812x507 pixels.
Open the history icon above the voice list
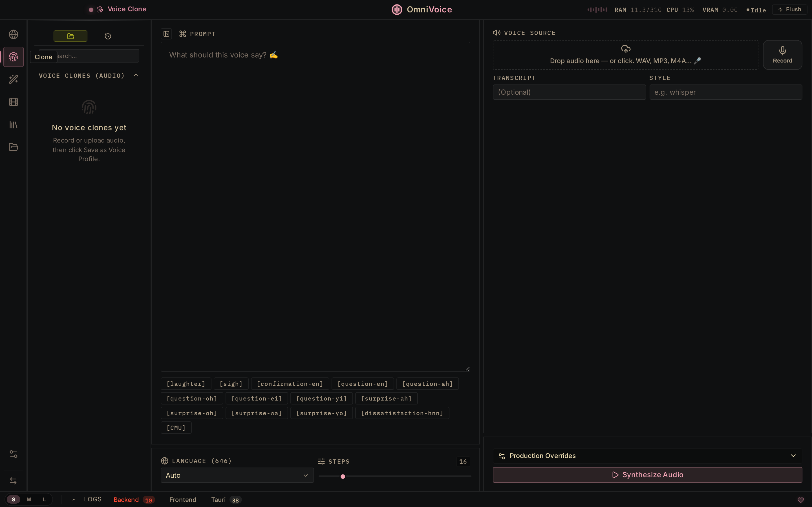click(x=107, y=36)
